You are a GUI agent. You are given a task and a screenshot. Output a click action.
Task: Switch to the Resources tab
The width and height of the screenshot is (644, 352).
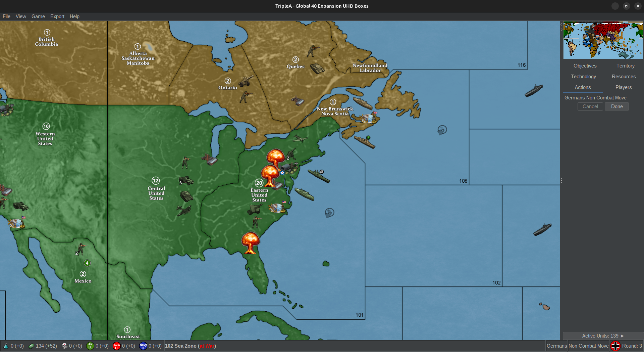click(624, 77)
